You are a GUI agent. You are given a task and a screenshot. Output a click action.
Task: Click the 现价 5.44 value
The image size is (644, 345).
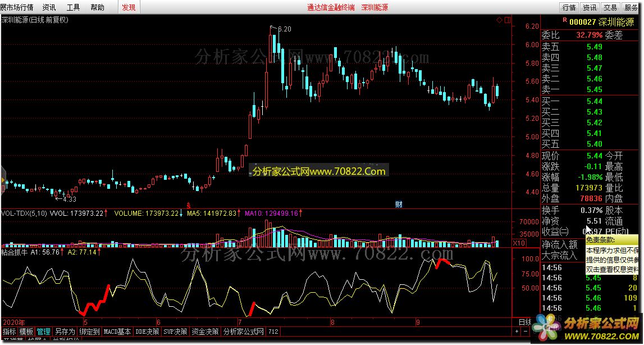coord(594,156)
